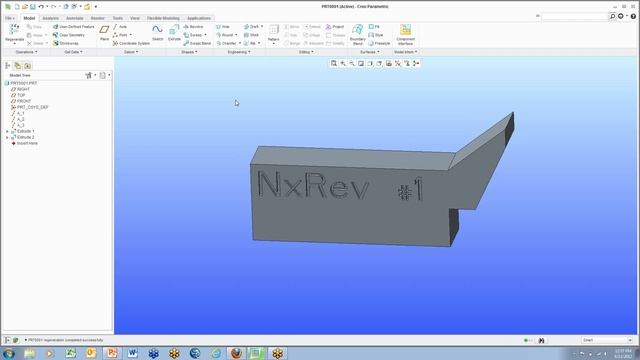Screen dimensions: 640x360
Task: Click Open file in quick access toolbar
Action: 24,7
